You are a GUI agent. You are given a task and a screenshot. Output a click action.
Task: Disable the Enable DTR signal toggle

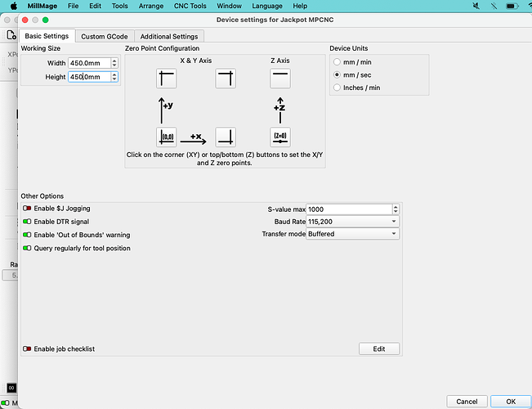pyautogui.click(x=27, y=221)
